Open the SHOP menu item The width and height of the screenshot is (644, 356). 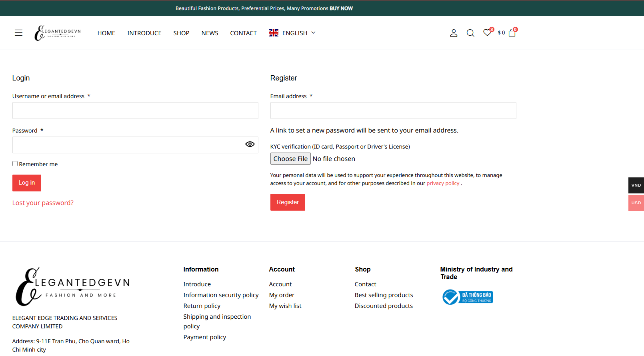[x=181, y=33]
